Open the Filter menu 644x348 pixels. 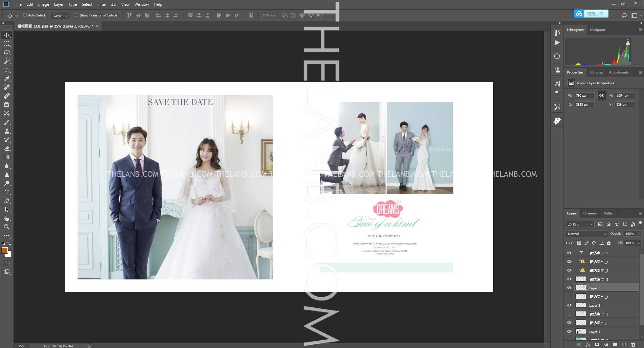(101, 4)
